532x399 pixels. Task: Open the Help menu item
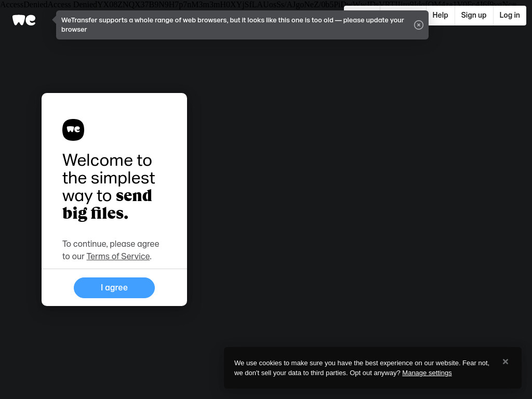click(x=440, y=15)
